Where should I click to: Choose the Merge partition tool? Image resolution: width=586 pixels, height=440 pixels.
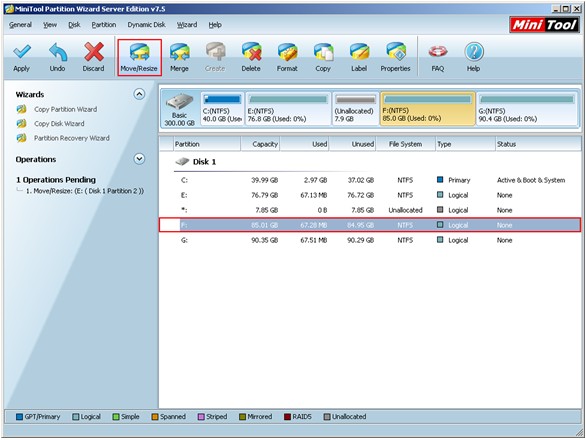(x=179, y=57)
